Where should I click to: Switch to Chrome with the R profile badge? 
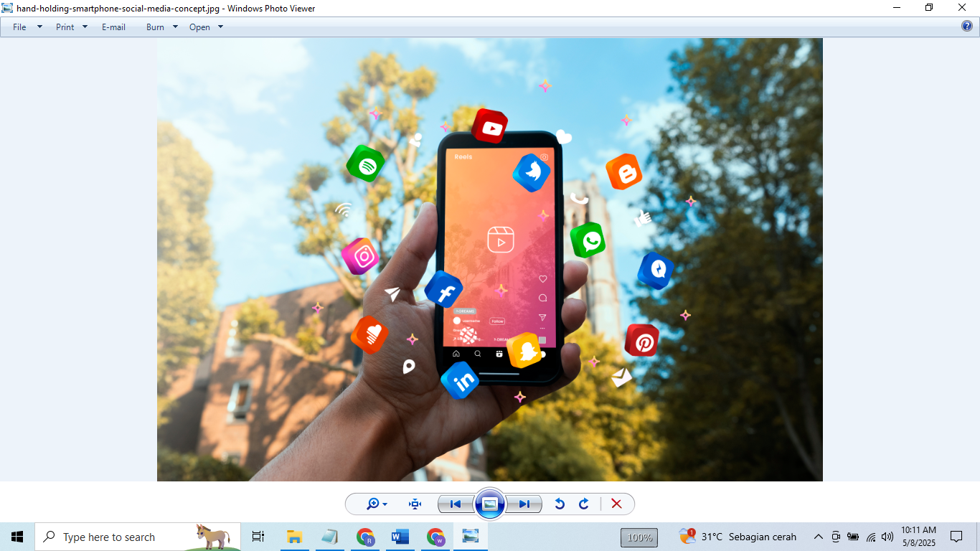pyautogui.click(x=365, y=537)
